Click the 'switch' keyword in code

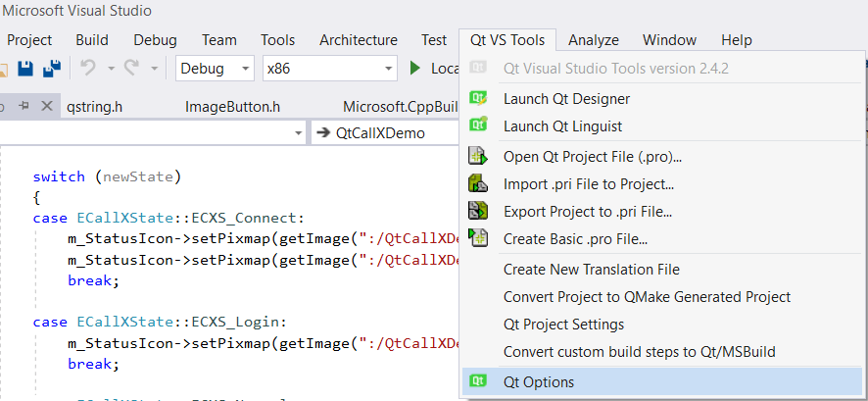pos(59,176)
